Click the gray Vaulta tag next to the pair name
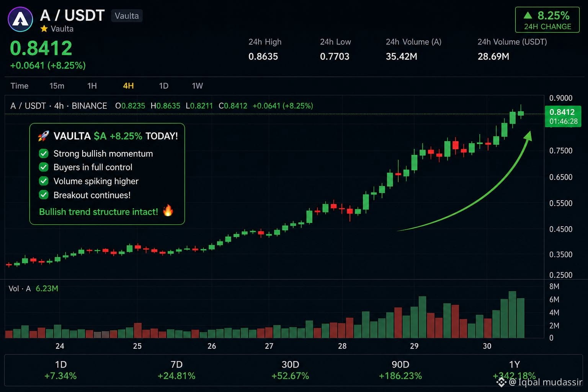Image resolution: width=588 pixels, height=392 pixels. tap(127, 16)
